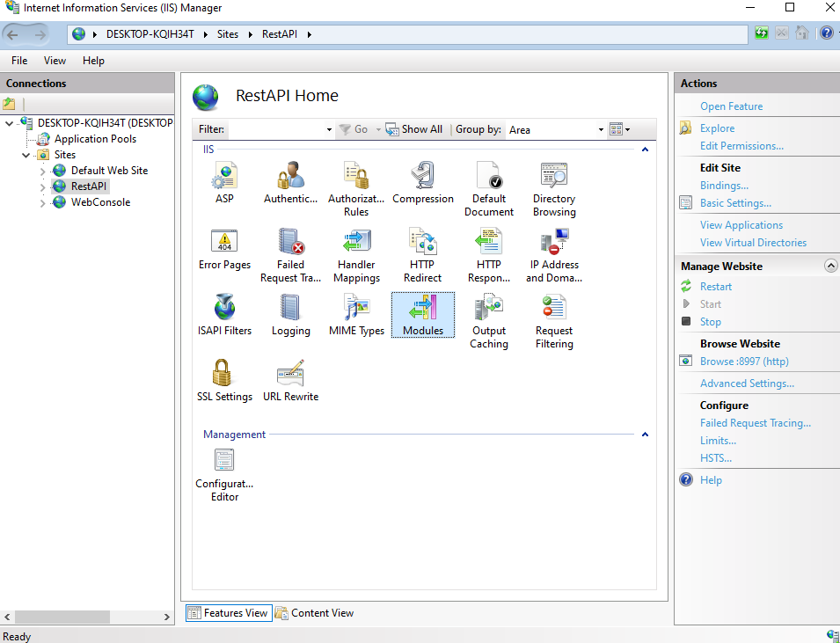The image size is (840, 643).
Task: Click Restart under Manage Website
Action: (x=715, y=287)
